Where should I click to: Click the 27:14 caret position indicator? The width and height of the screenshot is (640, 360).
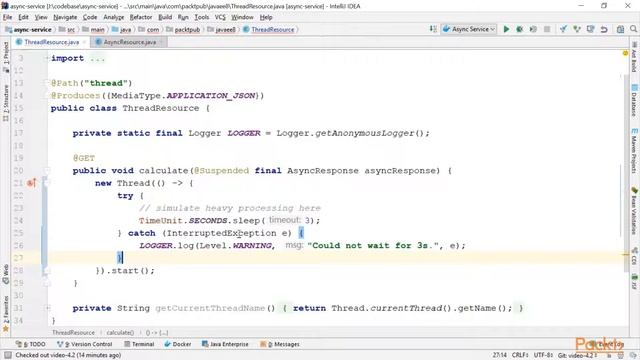point(500,355)
